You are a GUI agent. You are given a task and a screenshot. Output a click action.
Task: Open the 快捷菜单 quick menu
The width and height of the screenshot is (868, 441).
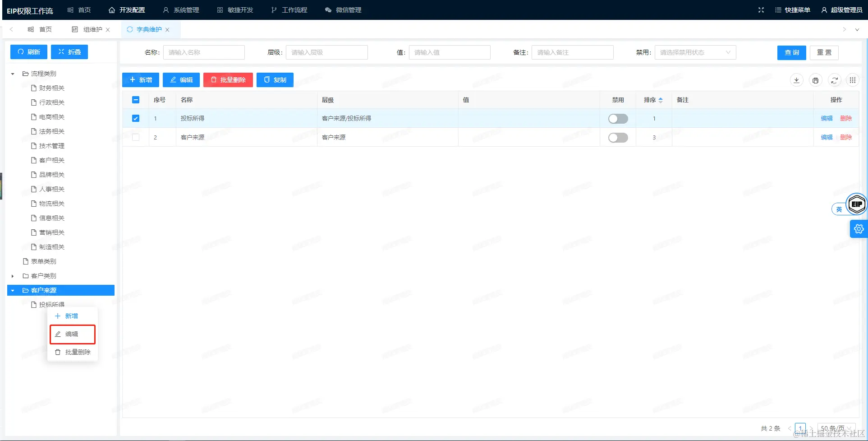792,10
